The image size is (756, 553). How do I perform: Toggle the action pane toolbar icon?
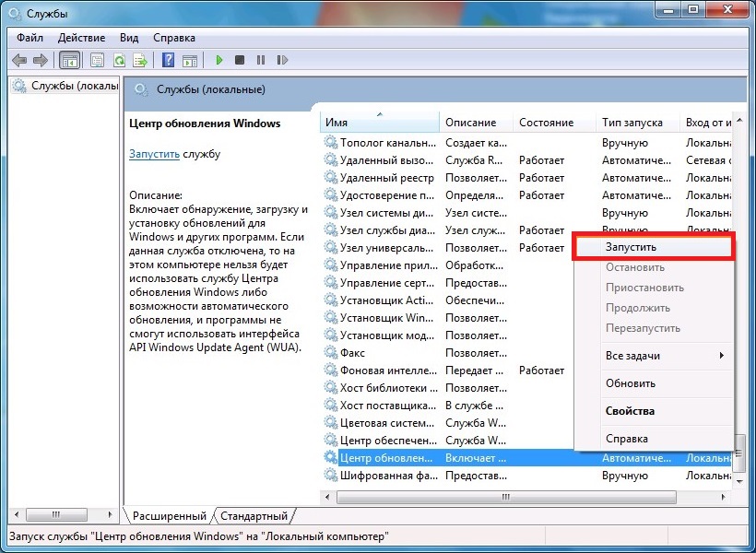click(x=190, y=60)
